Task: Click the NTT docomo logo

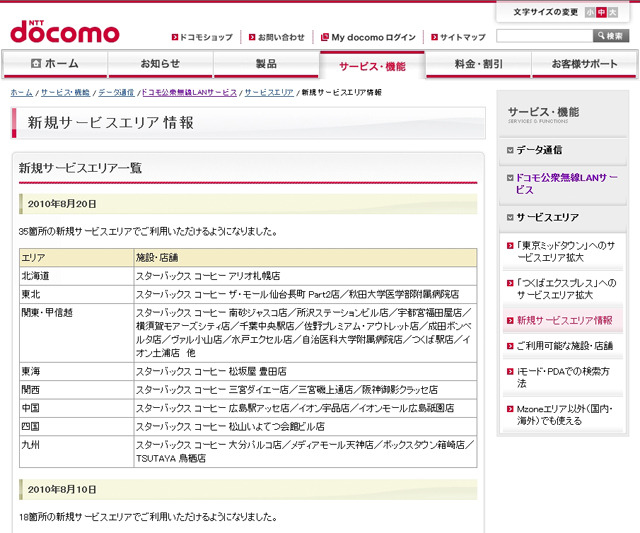Action: (x=64, y=31)
